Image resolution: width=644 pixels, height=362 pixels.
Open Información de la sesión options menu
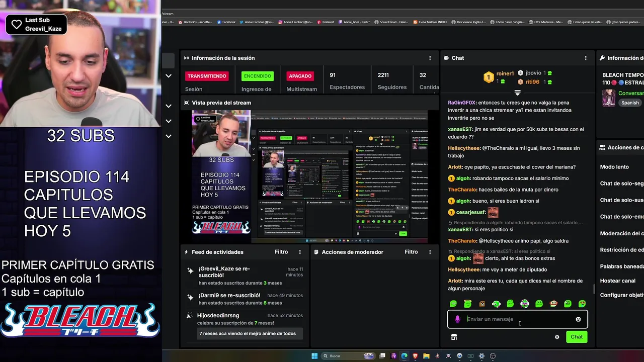tap(430, 58)
